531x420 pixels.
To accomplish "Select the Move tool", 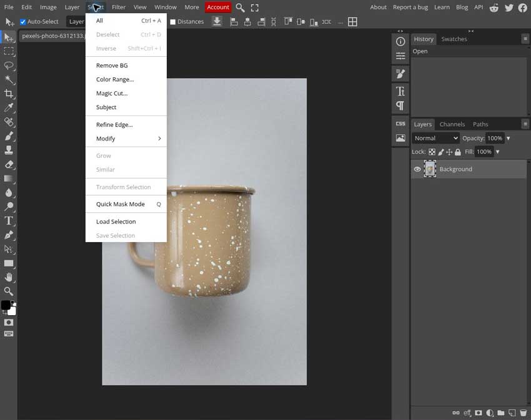I will (x=9, y=37).
